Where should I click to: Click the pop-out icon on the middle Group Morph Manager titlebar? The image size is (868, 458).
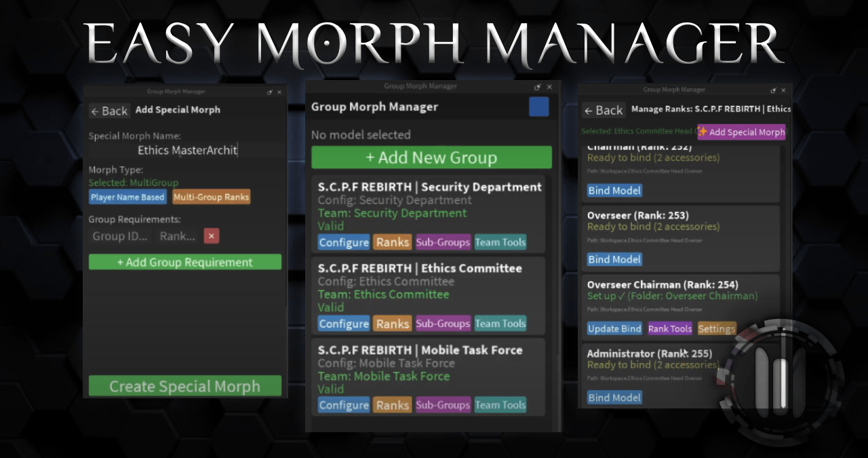click(x=536, y=87)
